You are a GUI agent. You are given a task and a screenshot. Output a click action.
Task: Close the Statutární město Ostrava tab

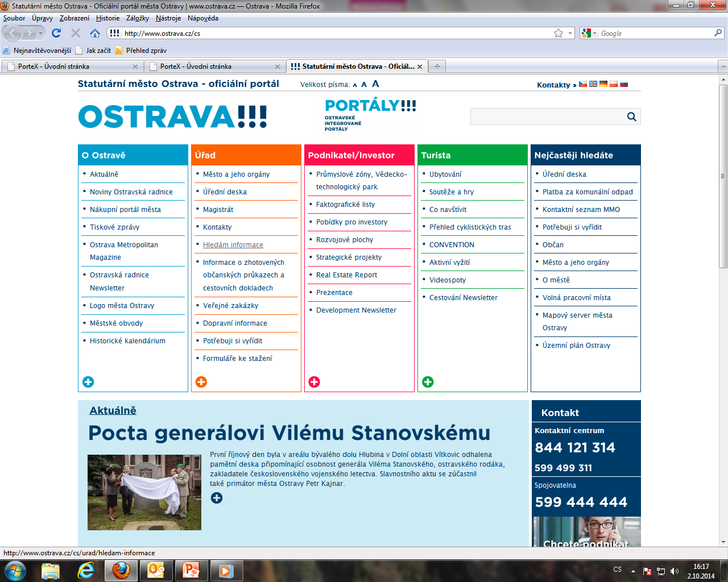pos(420,66)
